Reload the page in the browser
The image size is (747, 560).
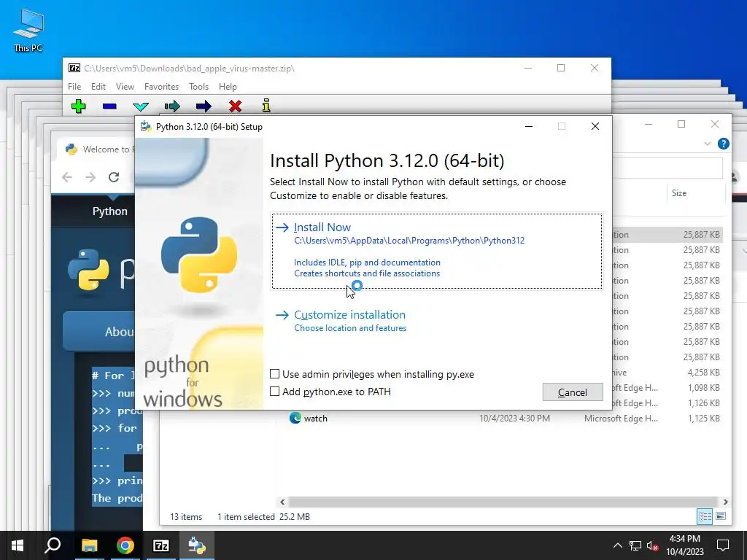pos(113,177)
